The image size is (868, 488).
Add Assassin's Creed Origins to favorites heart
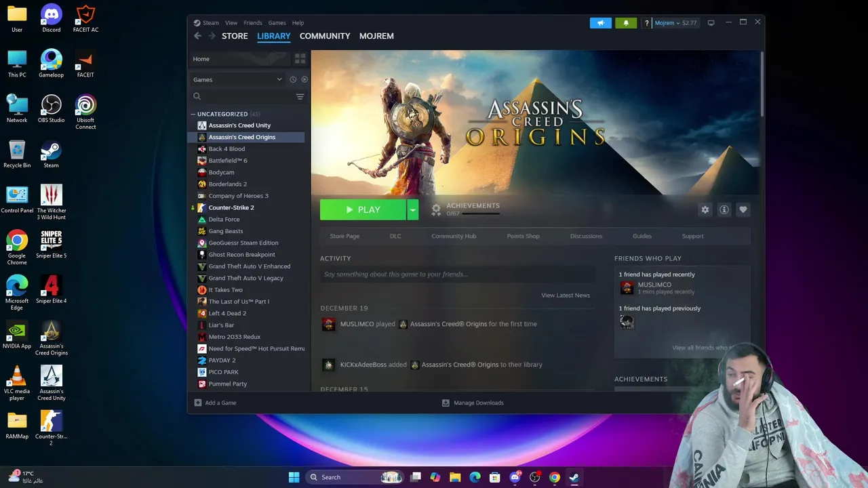point(743,209)
